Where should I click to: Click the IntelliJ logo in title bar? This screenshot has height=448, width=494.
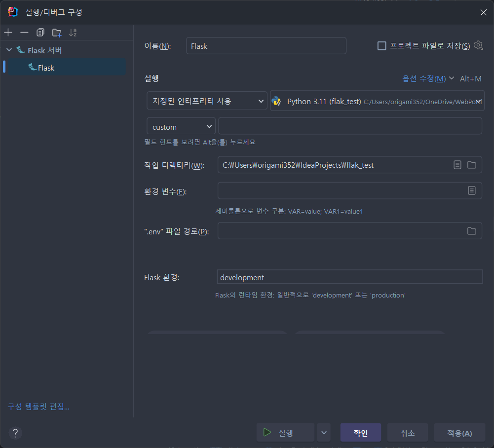tap(13, 12)
